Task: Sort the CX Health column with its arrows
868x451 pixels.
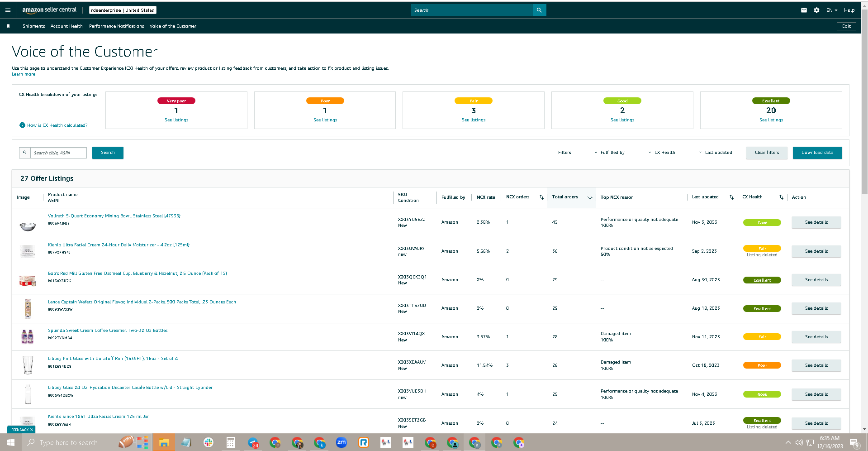Action: (781, 197)
